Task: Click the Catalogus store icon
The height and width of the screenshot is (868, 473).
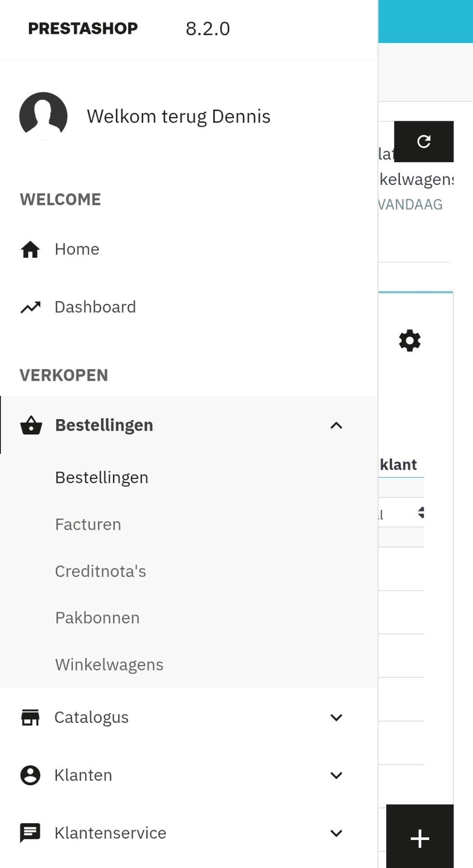Action: (30, 717)
